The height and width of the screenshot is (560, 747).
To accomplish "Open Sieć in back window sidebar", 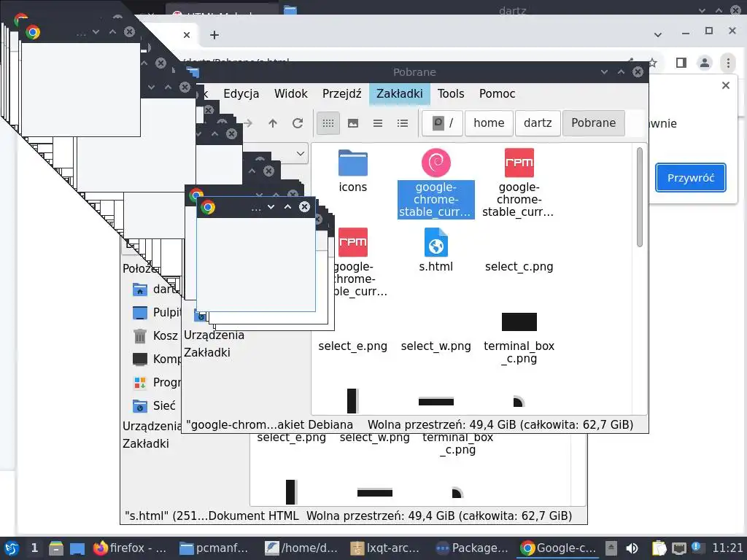I will click(x=155, y=405).
